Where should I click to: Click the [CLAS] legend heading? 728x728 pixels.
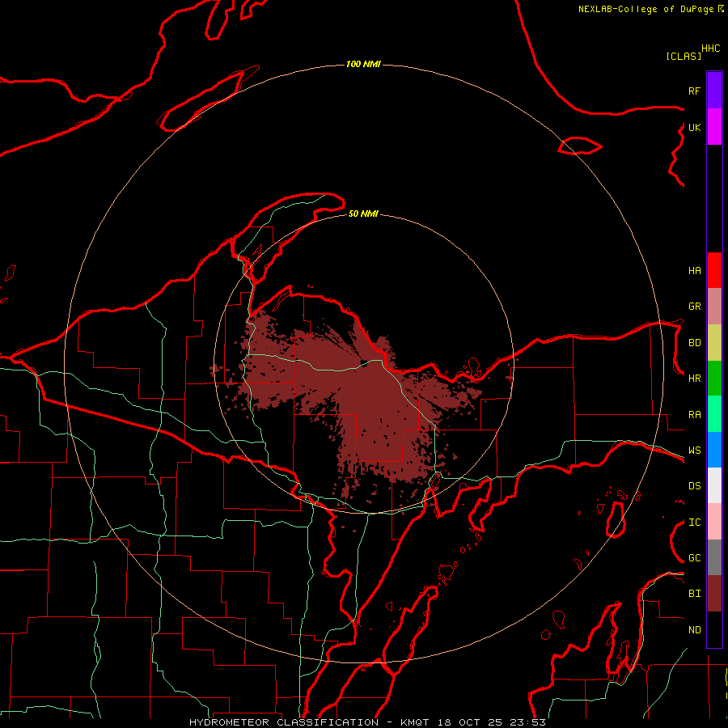pyautogui.click(x=684, y=57)
